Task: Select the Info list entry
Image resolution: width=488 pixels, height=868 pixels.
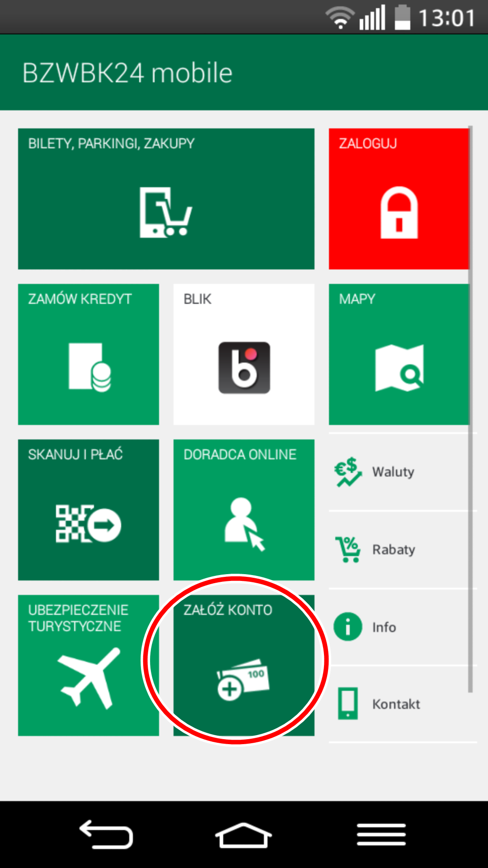Action: (x=403, y=627)
